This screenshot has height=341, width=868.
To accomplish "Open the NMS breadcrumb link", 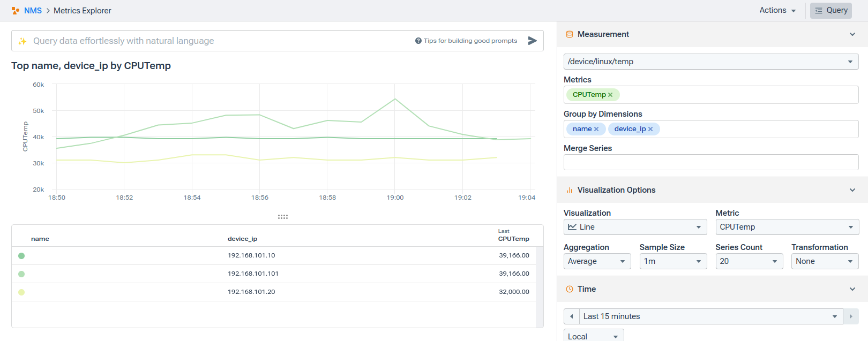I will click(x=33, y=11).
